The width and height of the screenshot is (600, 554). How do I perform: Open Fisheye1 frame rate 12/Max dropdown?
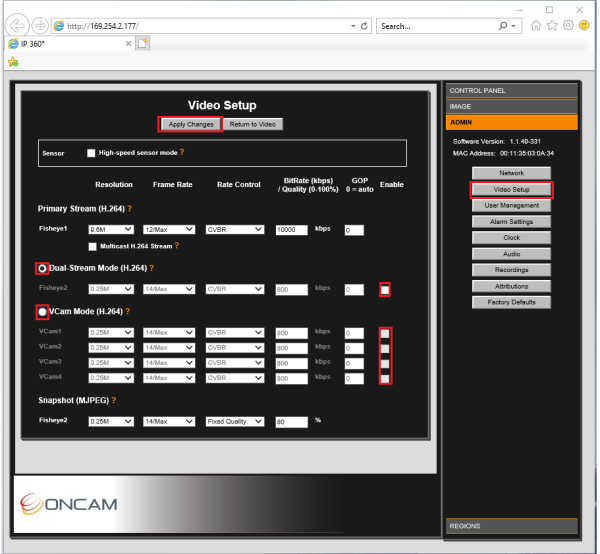(x=169, y=230)
